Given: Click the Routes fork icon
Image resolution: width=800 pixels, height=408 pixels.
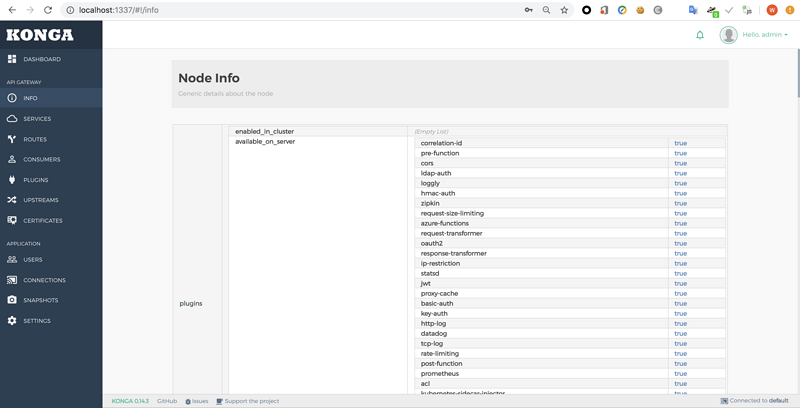Looking at the screenshot, I should pos(12,139).
